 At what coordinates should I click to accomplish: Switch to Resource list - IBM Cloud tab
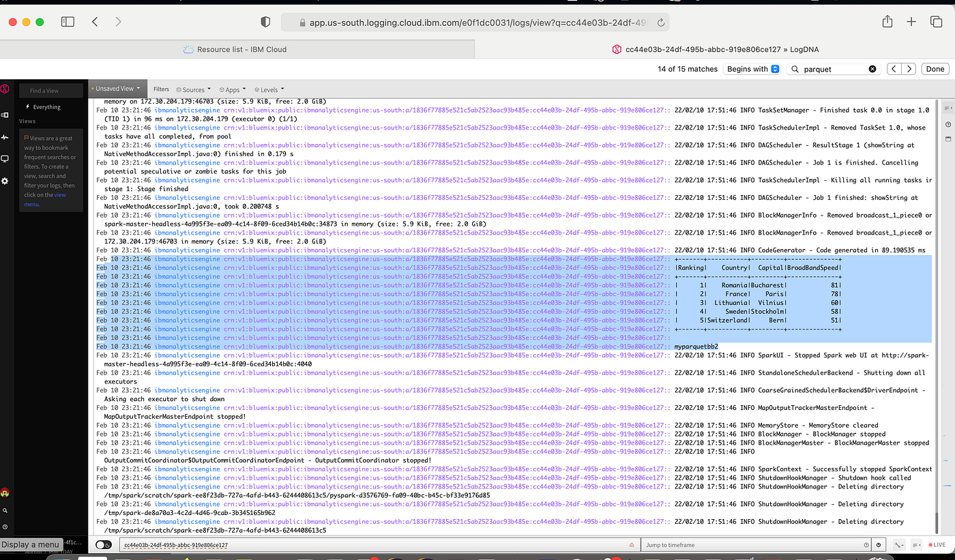(x=236, y=49)
